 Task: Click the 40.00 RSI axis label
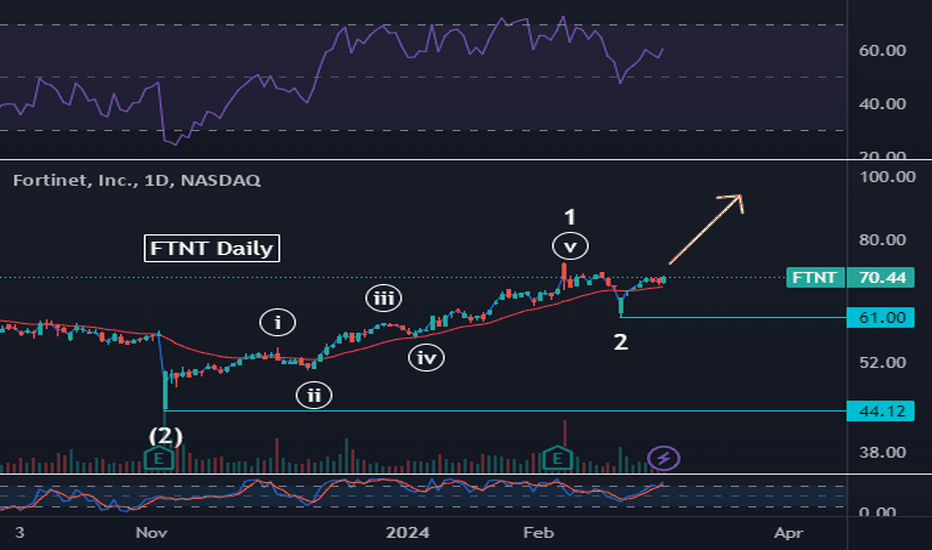(x=882, y=103)
